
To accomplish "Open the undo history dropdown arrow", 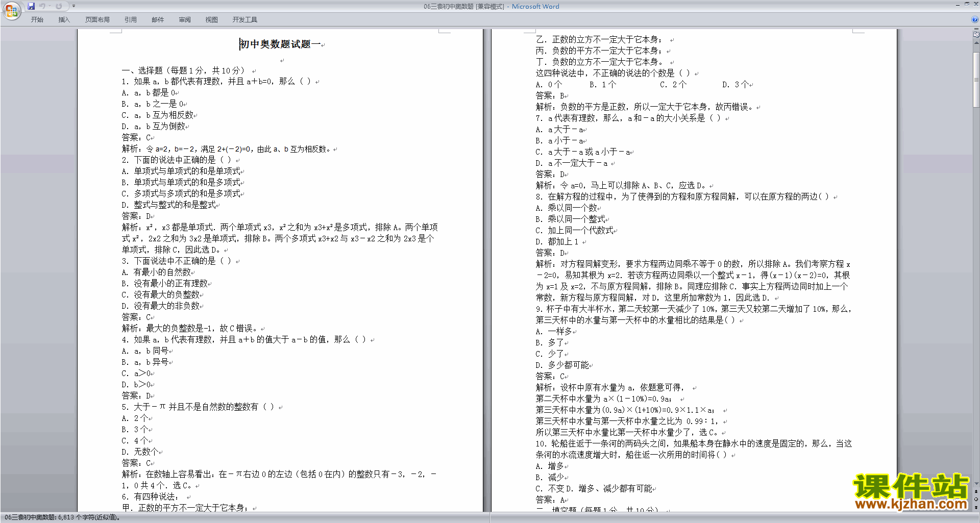I will [50, 6].
